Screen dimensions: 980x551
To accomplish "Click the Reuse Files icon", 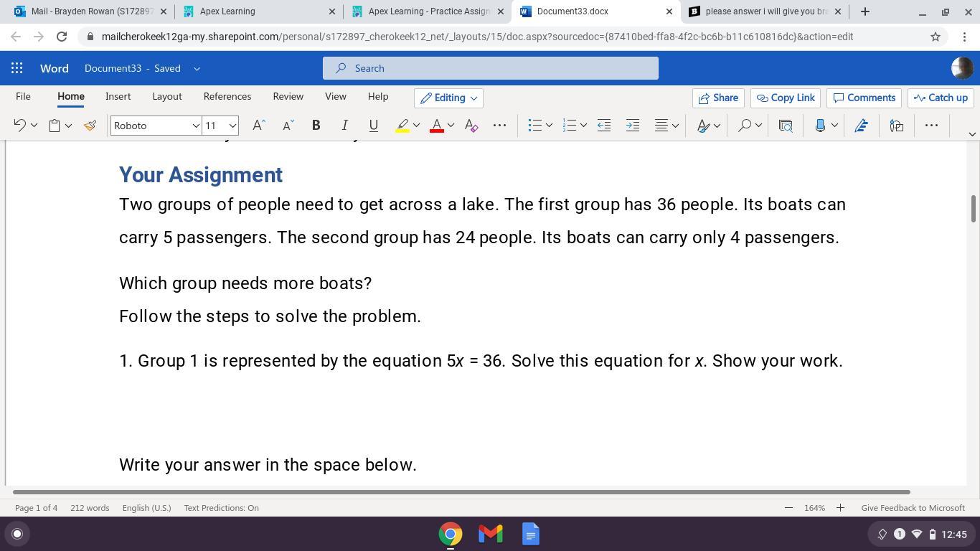I will pos(786,126).
